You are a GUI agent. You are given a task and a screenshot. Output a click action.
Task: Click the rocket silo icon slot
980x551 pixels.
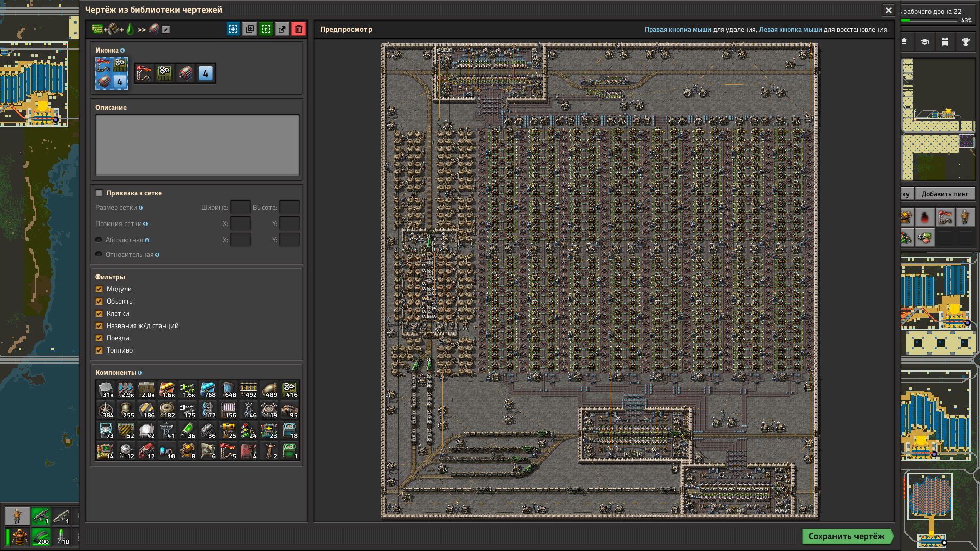pos(144,73)
